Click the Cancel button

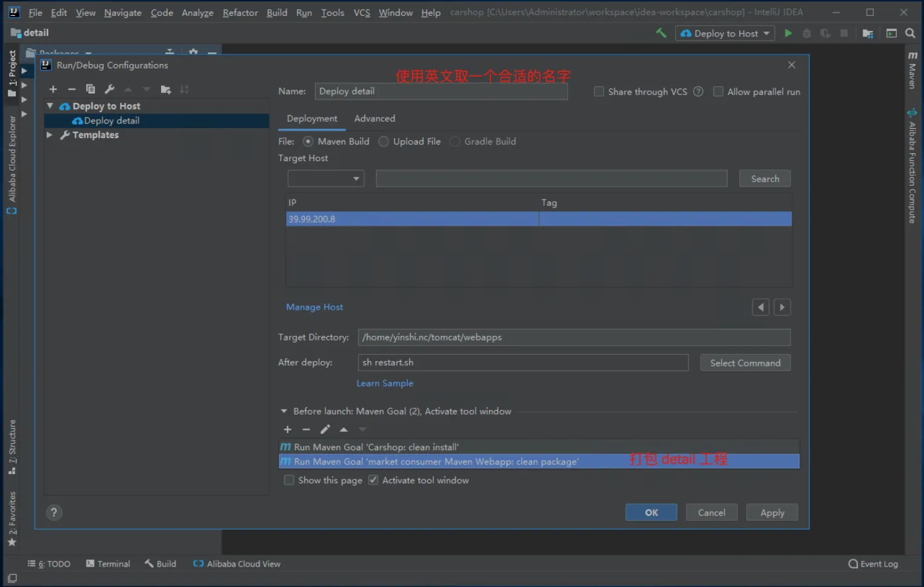tap(711, 512)
